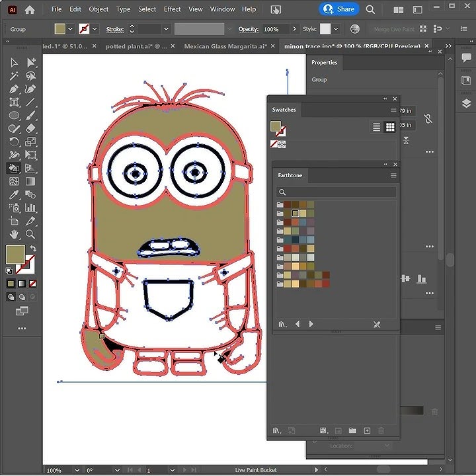Viewport: 476px width, 476px height.
Task: Open the stroke weight dropdown
Action: [166, 29]
